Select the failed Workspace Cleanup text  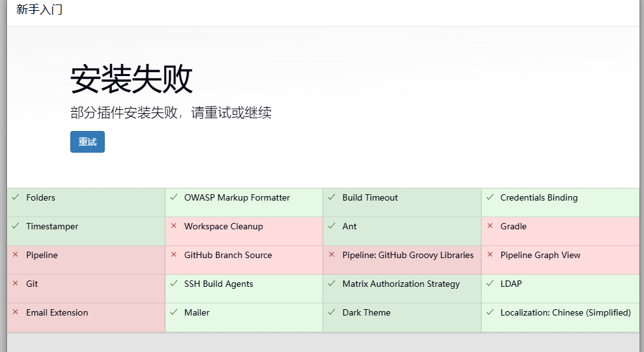pyautogui.click(x=224, y=227)
